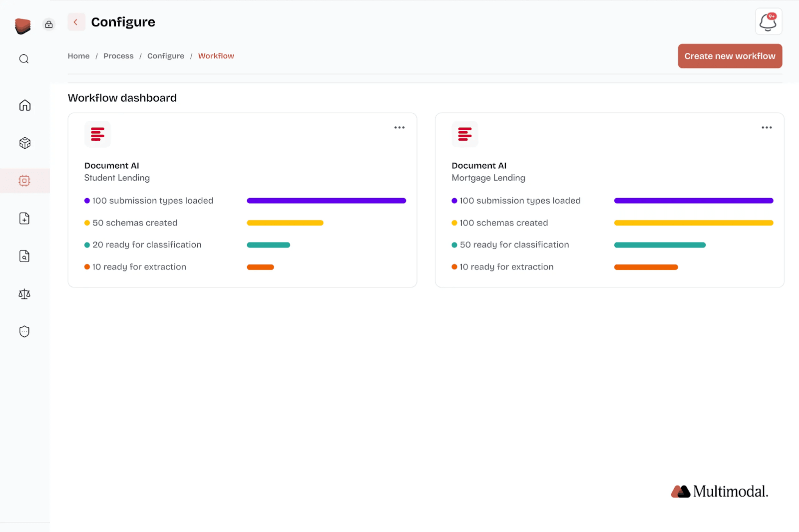This screenshot has width=799, height=532.
Task: Click the "Student Lending" subtitle text
Action: click(x=117, y=178)
